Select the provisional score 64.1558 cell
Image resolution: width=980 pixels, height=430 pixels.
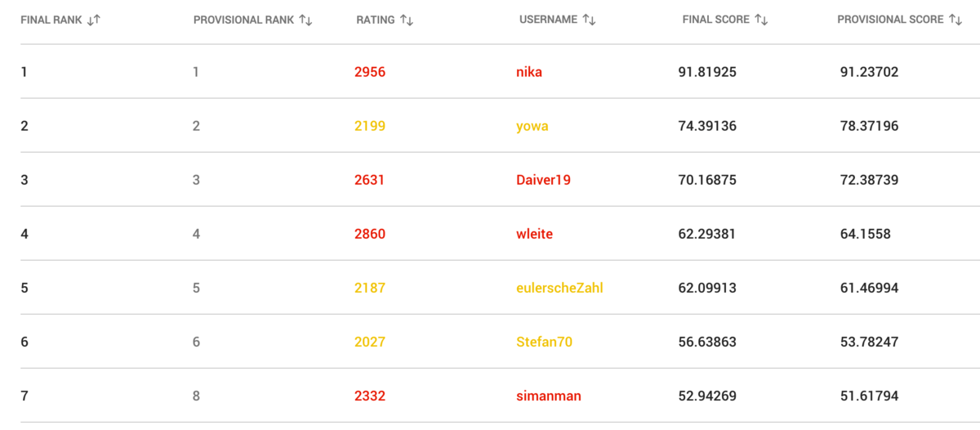pos(865,234)
